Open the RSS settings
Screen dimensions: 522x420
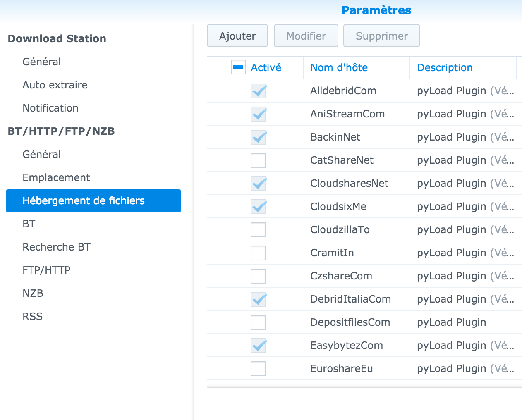point(33,316)
